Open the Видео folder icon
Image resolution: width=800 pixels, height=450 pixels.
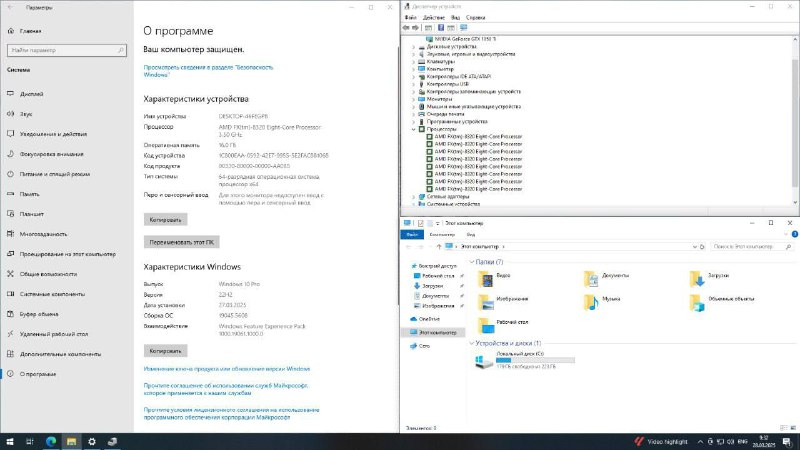click(485, 277)
